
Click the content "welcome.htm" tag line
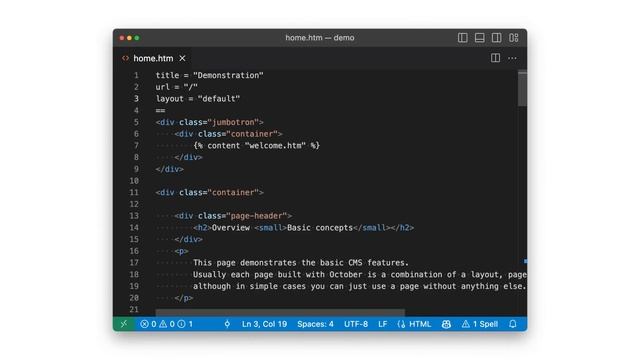257,146
